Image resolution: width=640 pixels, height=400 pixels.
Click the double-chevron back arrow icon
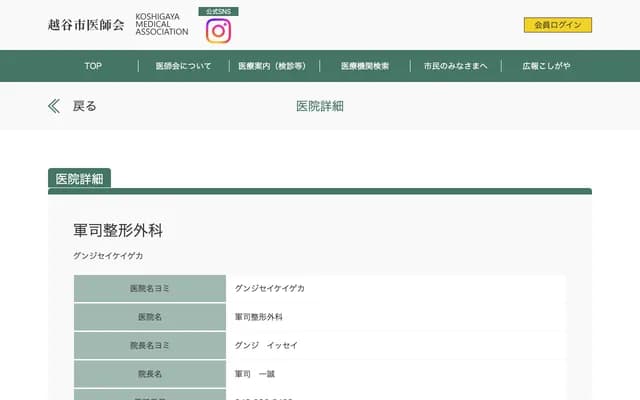[x=54, y=106]
